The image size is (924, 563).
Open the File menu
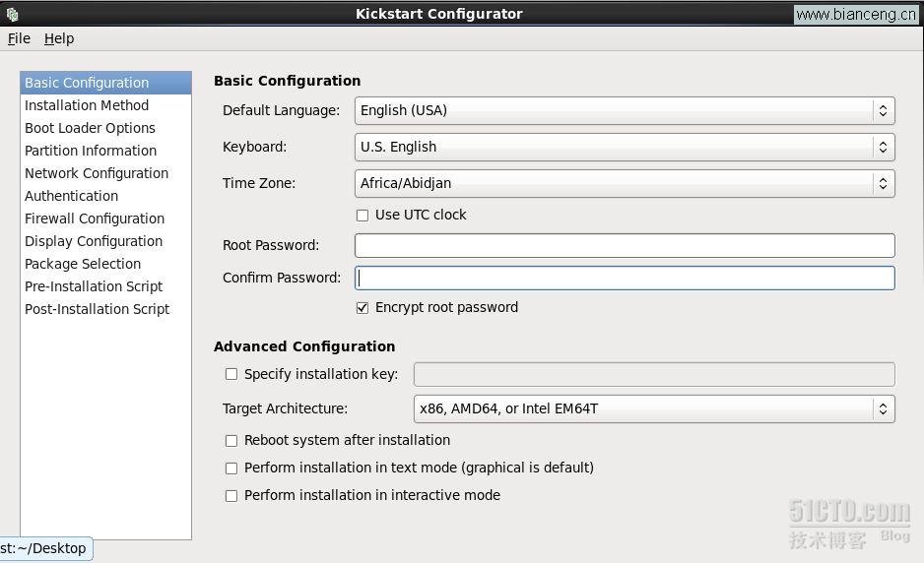point(19,38)
